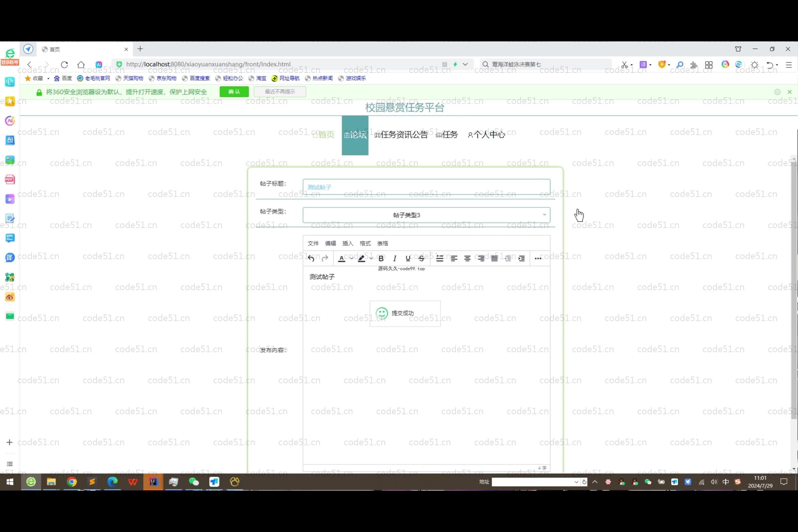Click the undo icon in editor toolbar

point(311,259)
